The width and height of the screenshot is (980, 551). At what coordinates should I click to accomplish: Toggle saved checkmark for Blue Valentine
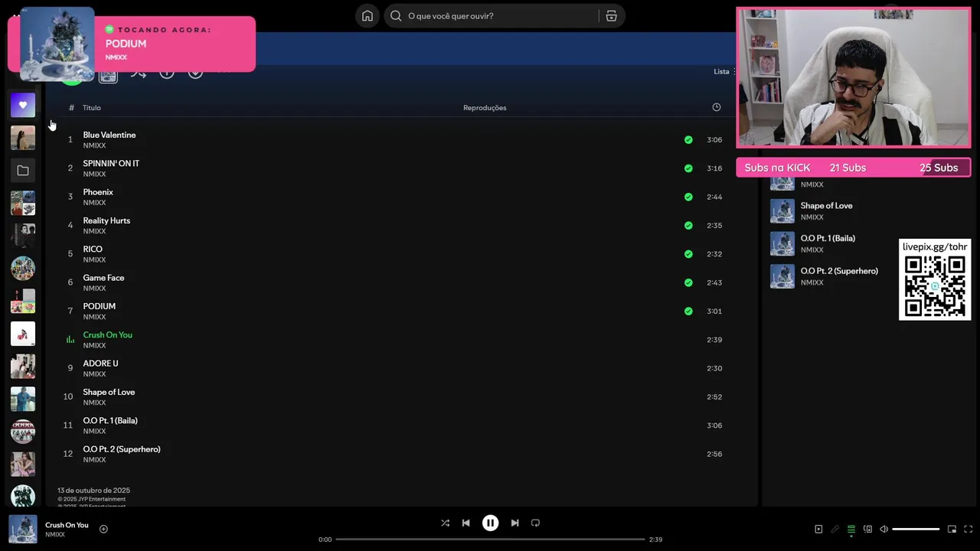pos(688,139)
